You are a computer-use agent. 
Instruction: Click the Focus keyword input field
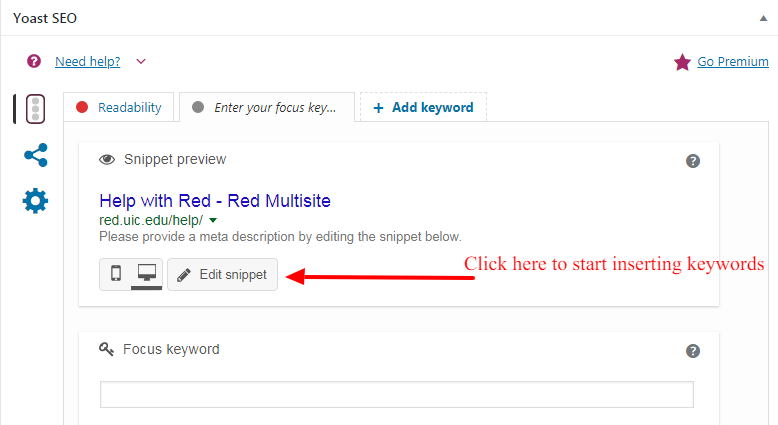pos(397,394)
